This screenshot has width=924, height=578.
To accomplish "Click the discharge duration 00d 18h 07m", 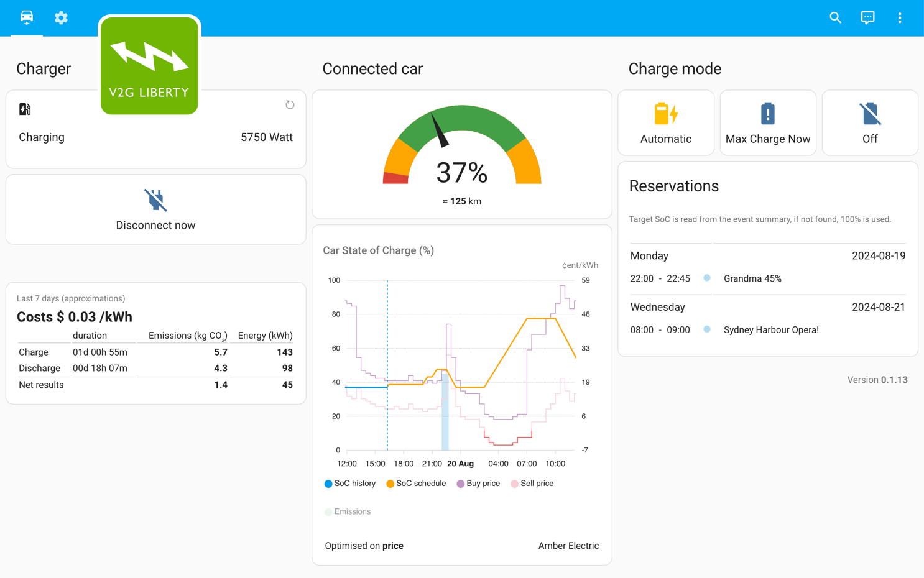I will click(x=100, y=368).
